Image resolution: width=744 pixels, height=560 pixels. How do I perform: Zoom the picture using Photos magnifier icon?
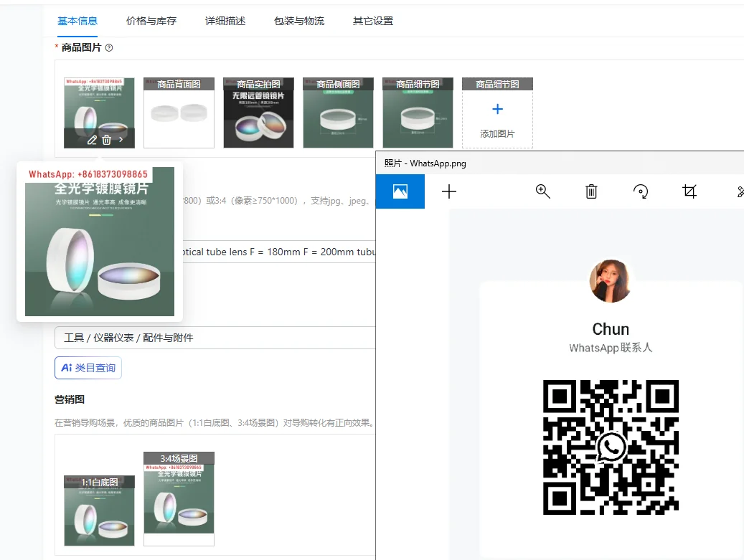(543, 191)
